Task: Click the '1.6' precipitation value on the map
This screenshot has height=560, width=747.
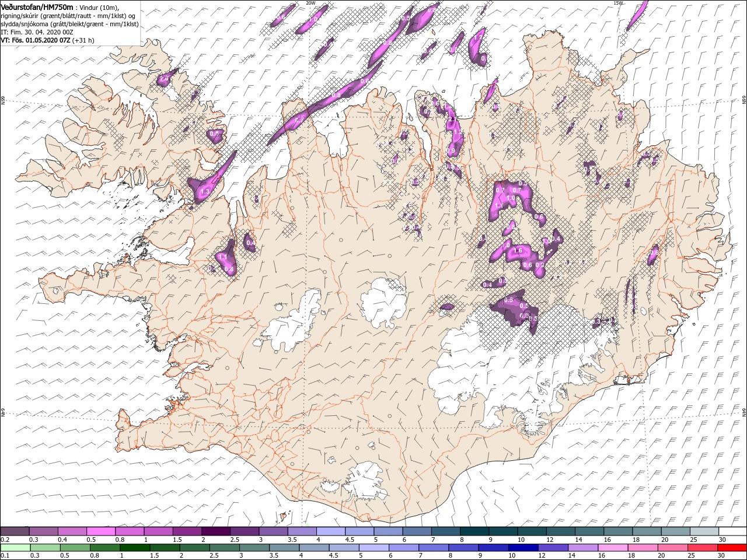Action: click(518, 251)
